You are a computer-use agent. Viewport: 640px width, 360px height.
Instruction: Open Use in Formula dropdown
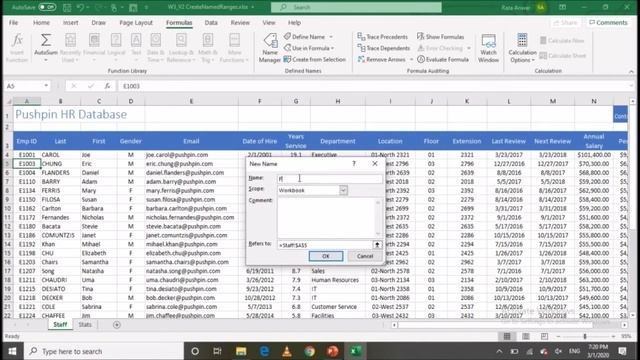click(x=309, y=48)
